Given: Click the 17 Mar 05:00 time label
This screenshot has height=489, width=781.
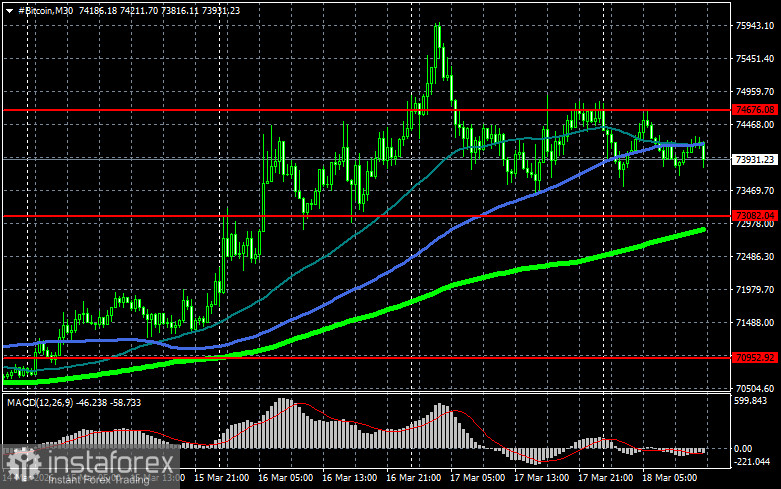Looking at the screenshot, I should pyautogui.click(x=477, y=478).
